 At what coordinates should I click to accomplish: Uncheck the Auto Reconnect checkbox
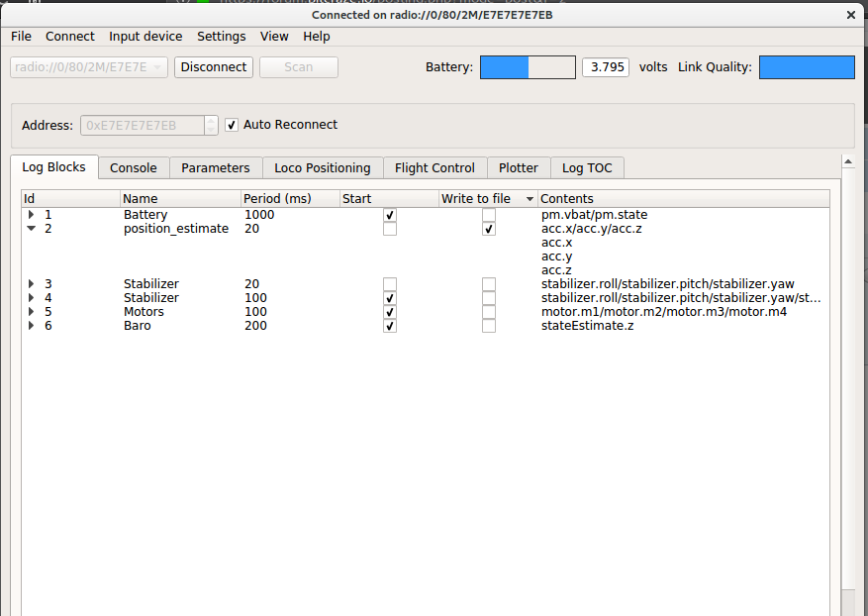coord(232,125)
